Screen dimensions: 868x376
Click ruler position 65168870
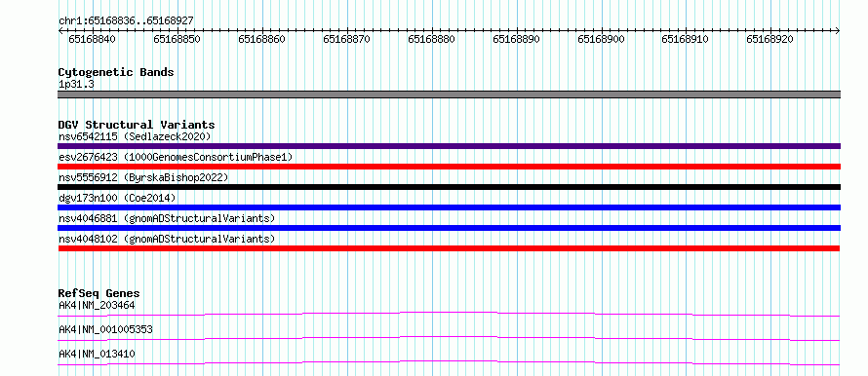tap(346, 39)
